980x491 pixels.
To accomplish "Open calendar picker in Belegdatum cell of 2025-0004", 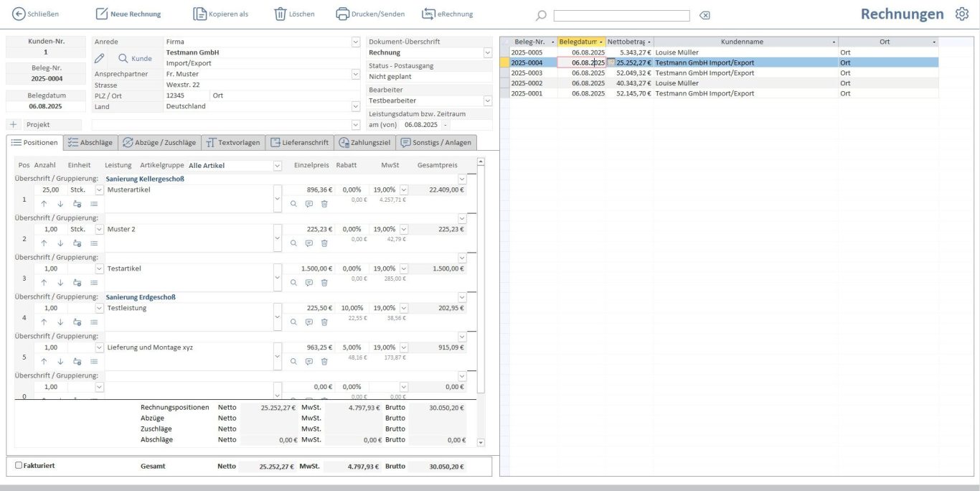I will point(611,63).
